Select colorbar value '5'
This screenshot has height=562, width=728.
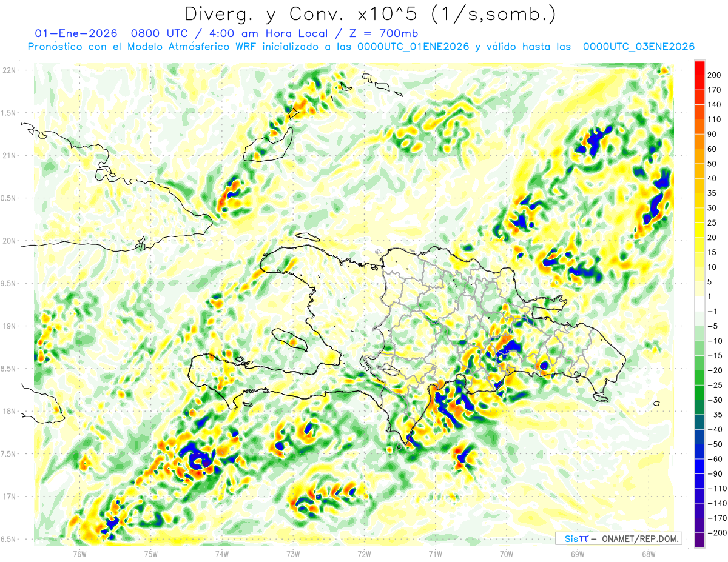(710, 282)
